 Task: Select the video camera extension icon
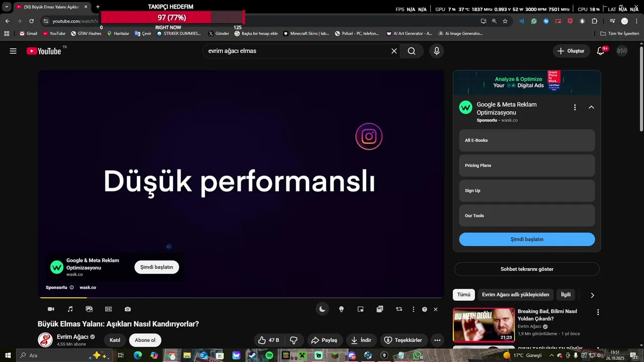coord(51,309)
